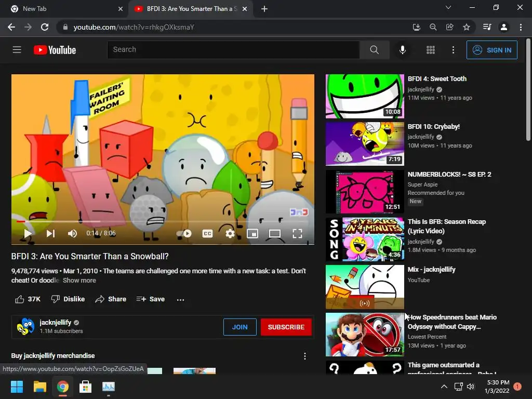Mute the video volume
The height and width of the screenshot is (399, 532).
pos(72,233)
